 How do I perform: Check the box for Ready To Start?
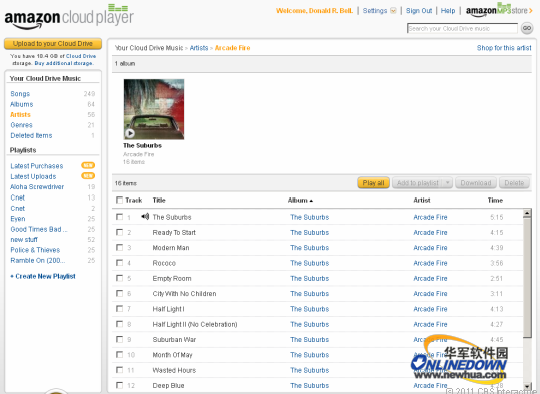tap(120, 232)
